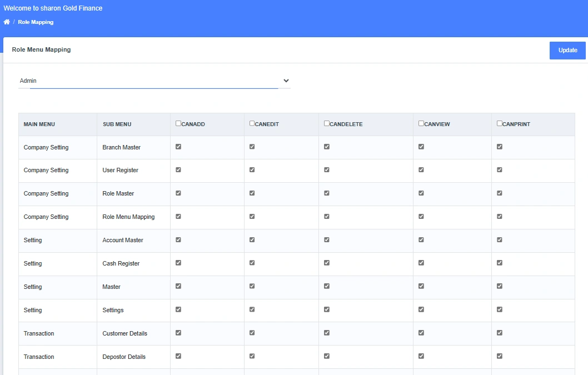The height and width of the screenshot is (375, 588).
Task: Uncheck CANADD for Setting Master row
Action: coord(178,286)
